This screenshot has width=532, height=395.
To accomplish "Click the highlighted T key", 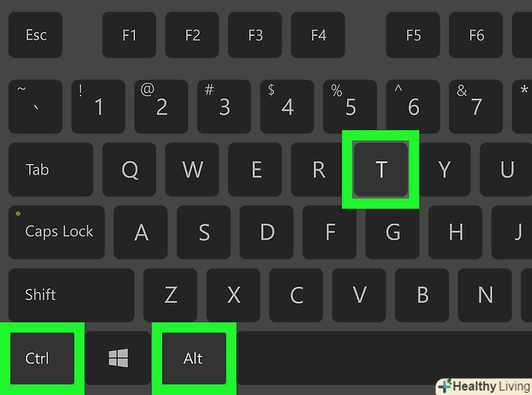I will point(381,169).
